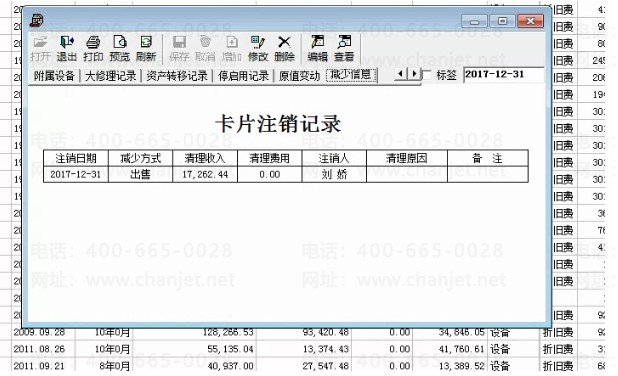Click the application icon in title bar
The width and height of the screenshot is (618, 376).
coord(36,20)
